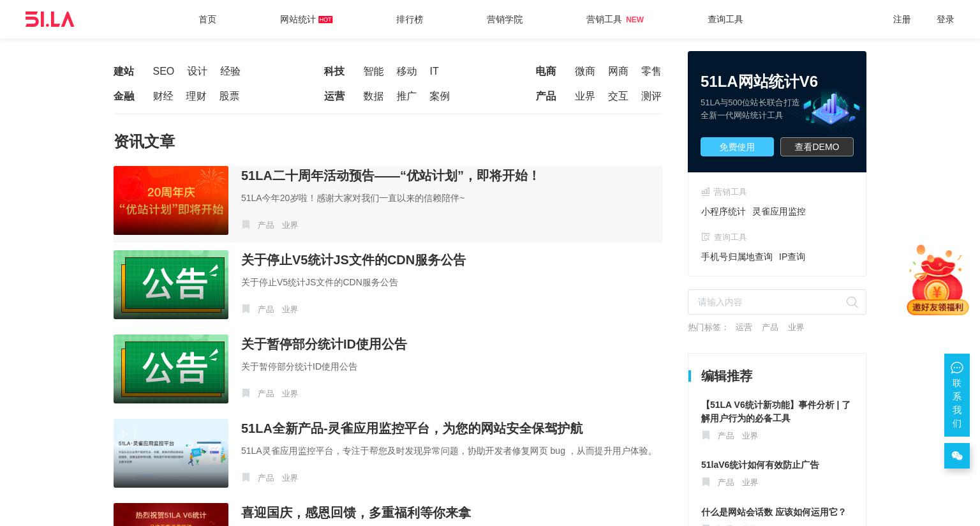Open recommended 什么是网站会话数 article
The image size is (980, 526).
(x=773, y=512)
